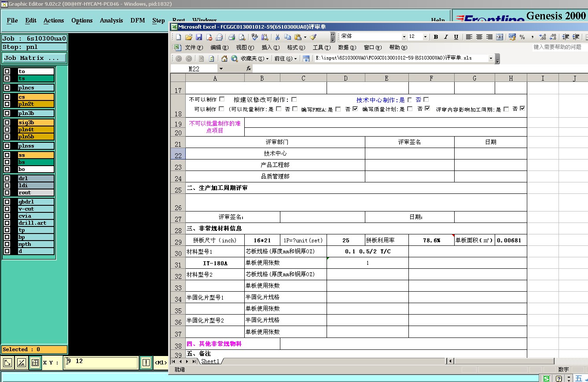The height and width of the screenshot is (382, 588).
Task: Click the grid snap icon beside X Y
Action: pyautogui.click(x=35, y=363)
